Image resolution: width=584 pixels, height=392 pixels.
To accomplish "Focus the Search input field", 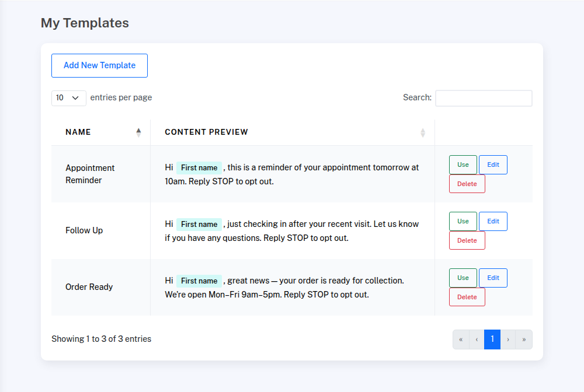I will [484, 98].
